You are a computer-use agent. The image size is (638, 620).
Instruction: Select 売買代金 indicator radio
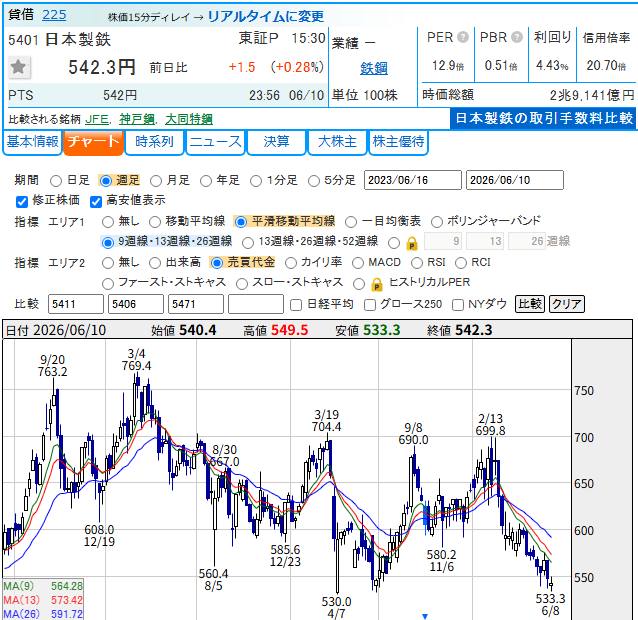tap(217, 263)
